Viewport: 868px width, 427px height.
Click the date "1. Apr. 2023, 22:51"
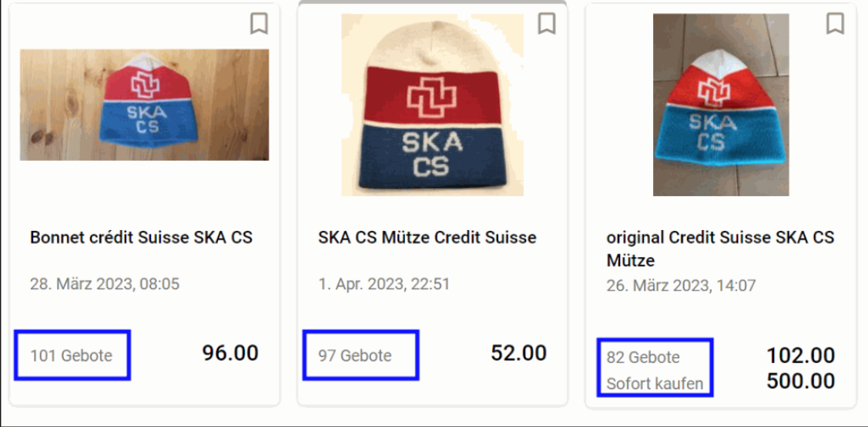(x=384, y=284)
